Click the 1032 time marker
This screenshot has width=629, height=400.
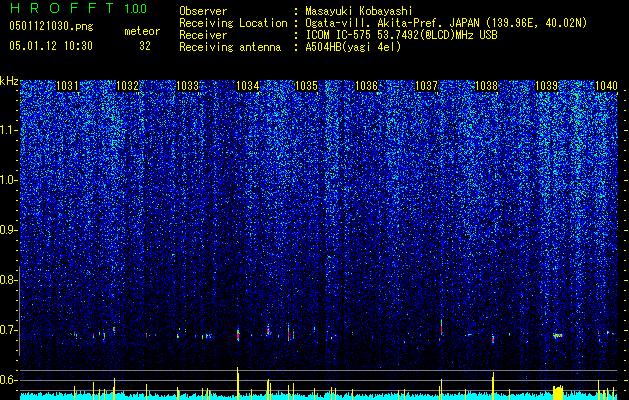[x=127, y=86]
